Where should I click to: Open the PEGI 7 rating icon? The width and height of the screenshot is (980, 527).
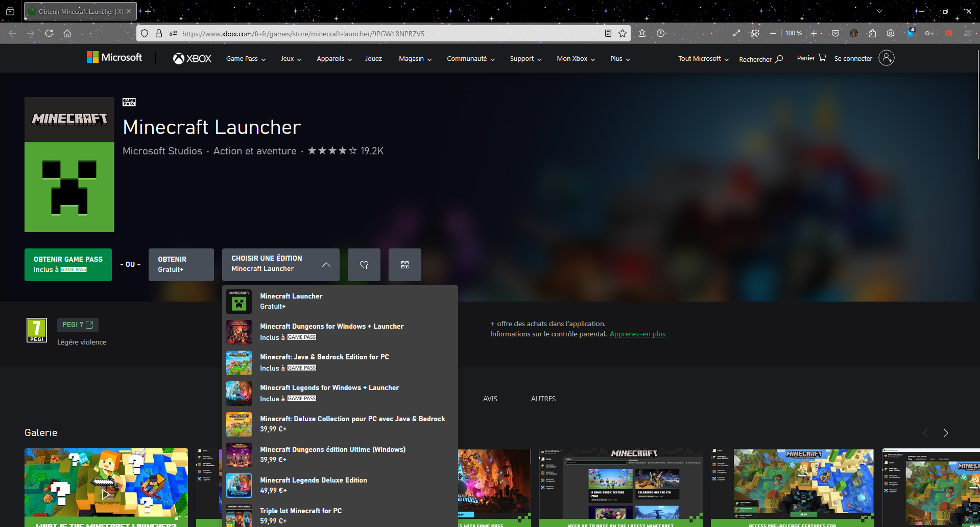tap(37, 330)
